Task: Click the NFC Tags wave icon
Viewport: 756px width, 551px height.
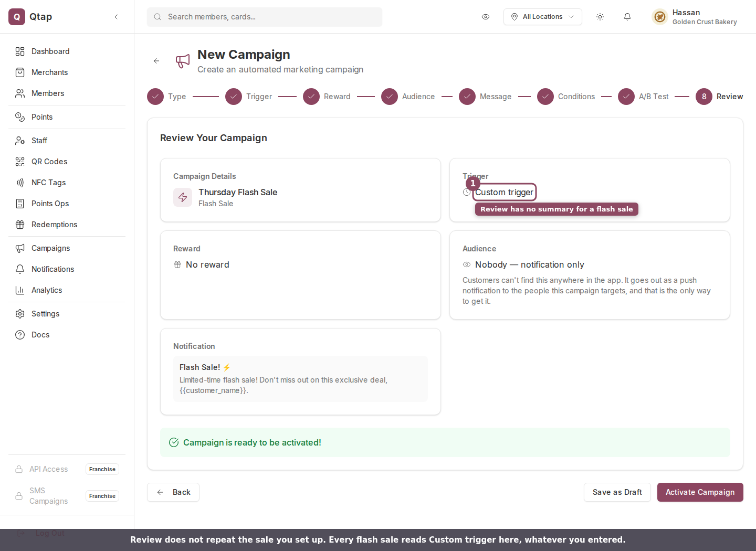Action: (x=20, y=183)
